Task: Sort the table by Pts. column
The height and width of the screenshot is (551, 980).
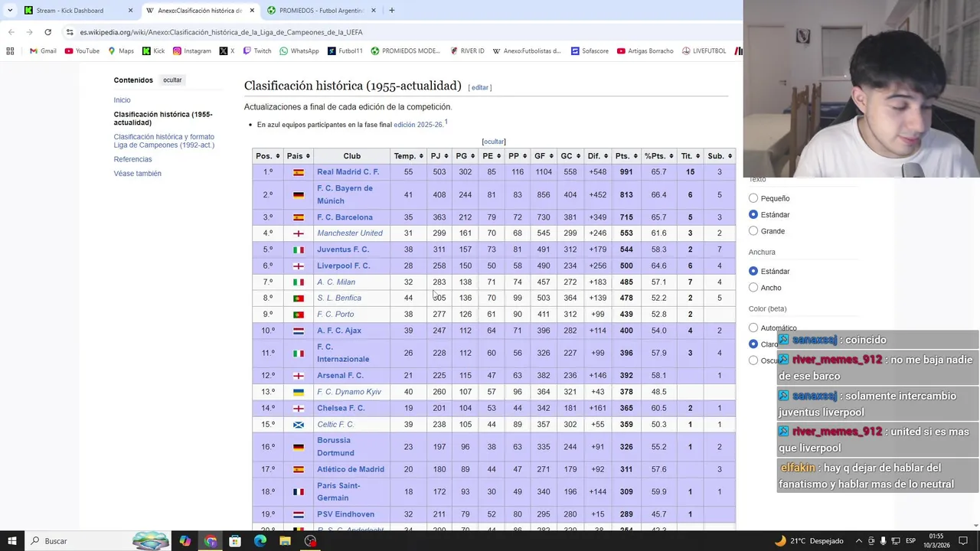Action: [x=626, y=156]
